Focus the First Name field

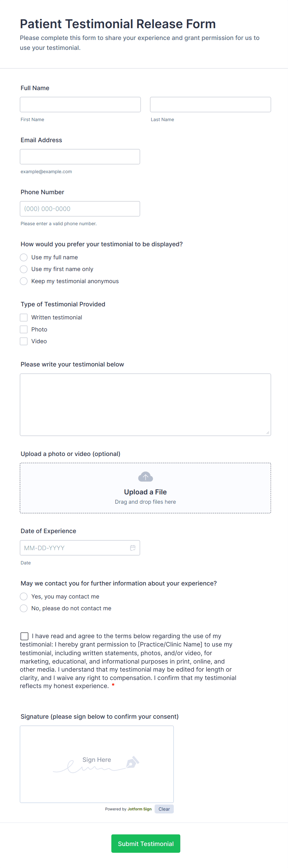pyautogui.click(x=80, y=104)
